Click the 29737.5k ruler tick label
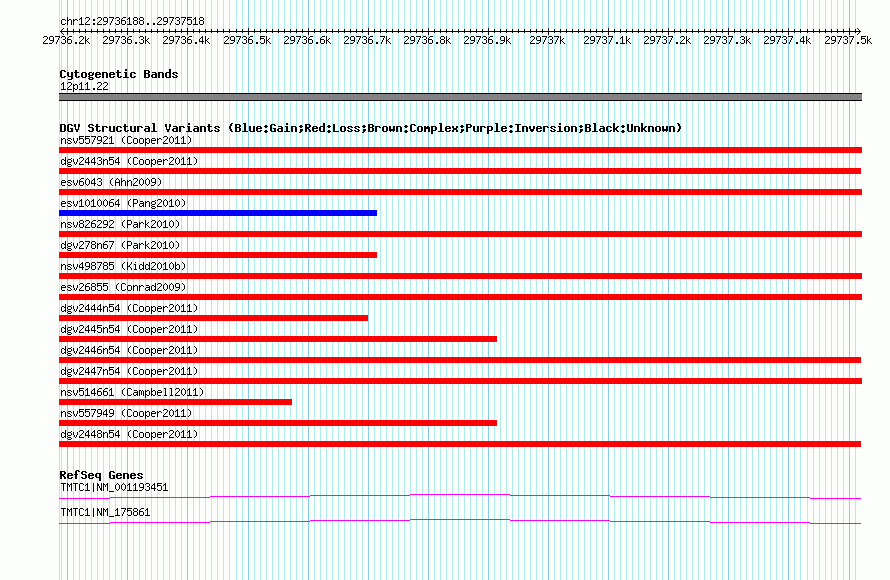The height and width of the screenshot is (580, 890). pos(848,40)
